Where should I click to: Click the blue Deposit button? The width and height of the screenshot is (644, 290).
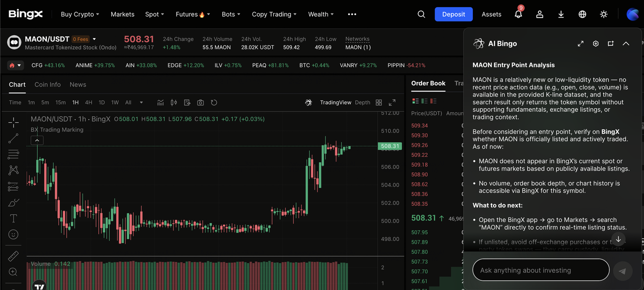point(453,14)
